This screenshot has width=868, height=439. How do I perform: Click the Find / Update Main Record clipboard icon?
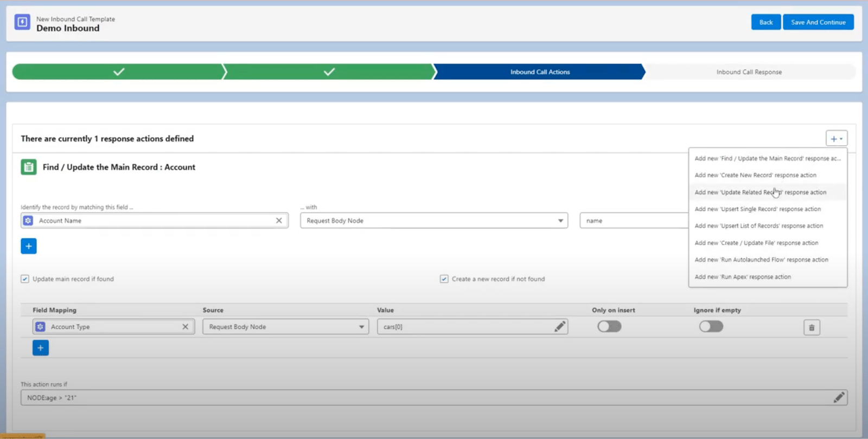(x=29, y=167)
